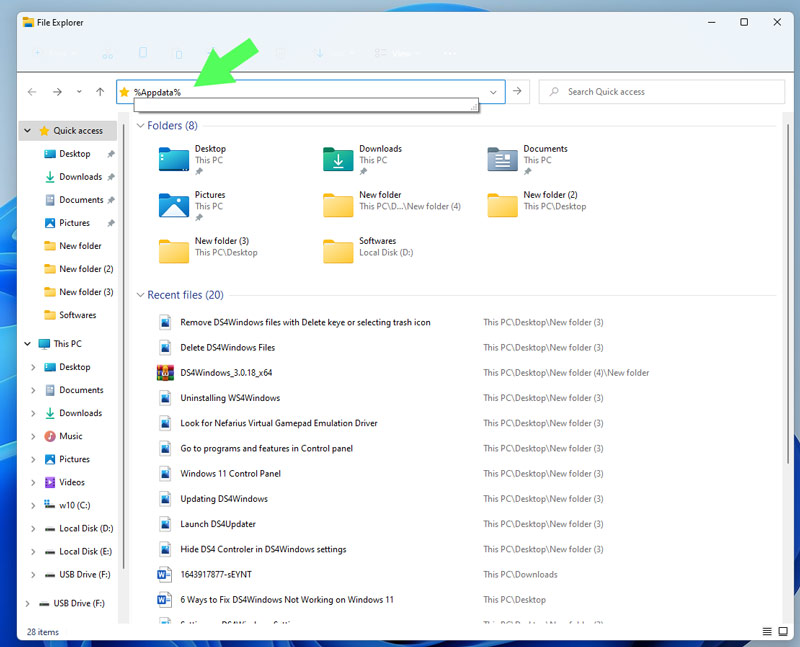
Task: Click the magnifier icon in the search box
Action: click(554, 92)
